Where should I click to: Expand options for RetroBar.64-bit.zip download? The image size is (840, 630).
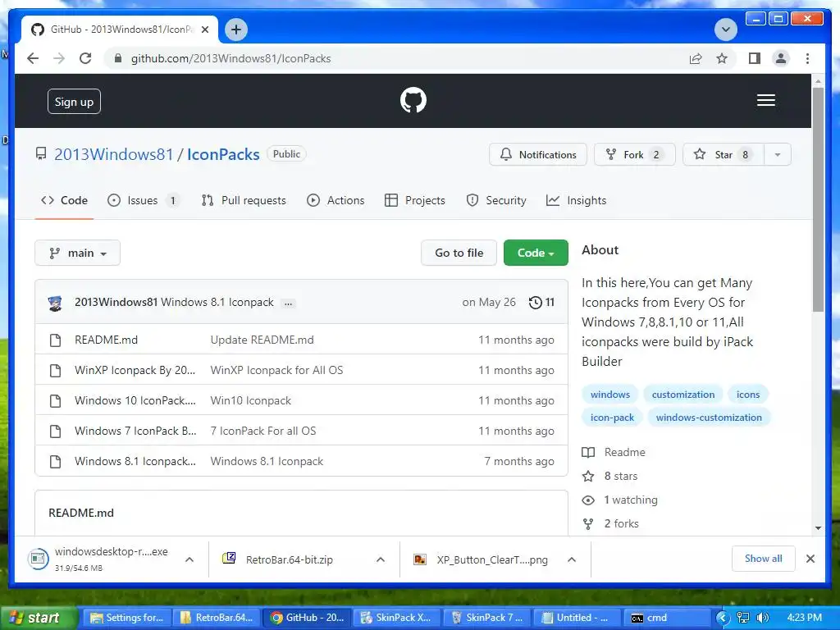381,559
